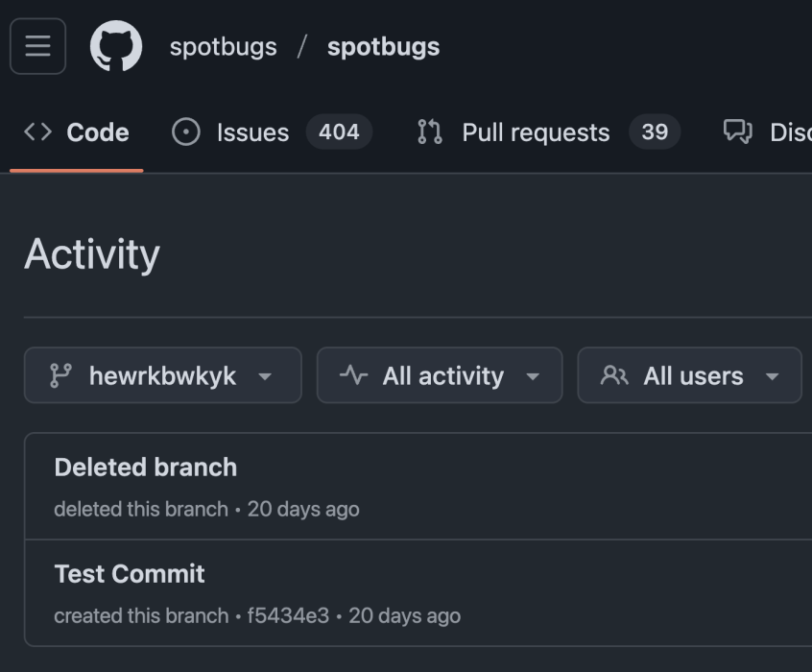Open the spotbugs repository link

(x=382, y=45)
